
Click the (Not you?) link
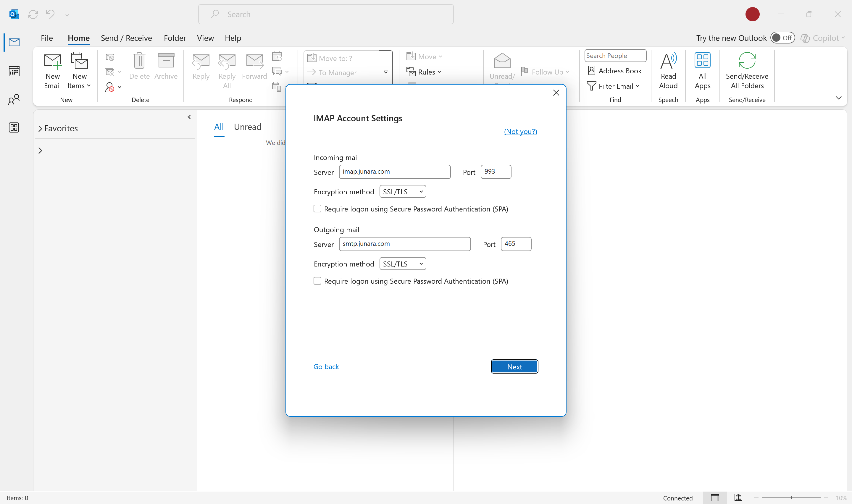point(520,131)
